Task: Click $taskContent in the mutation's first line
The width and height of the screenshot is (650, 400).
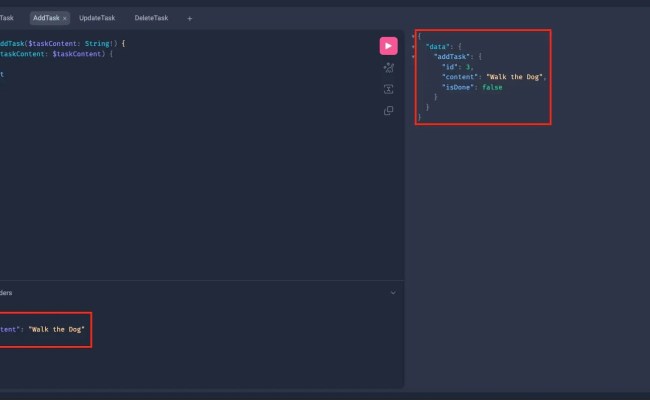Action: pos(52,44)
